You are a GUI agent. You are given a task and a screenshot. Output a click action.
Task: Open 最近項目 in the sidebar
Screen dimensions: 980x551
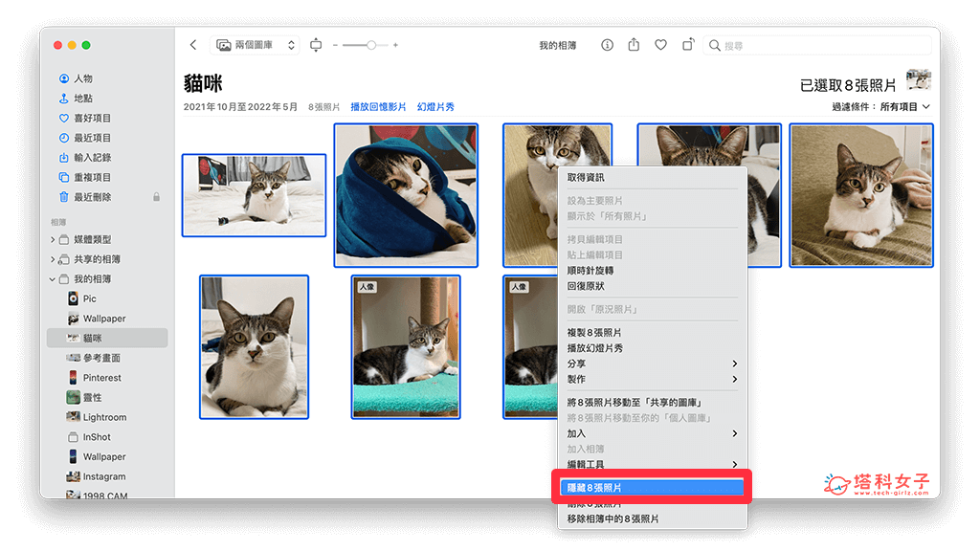pos(93,138)
